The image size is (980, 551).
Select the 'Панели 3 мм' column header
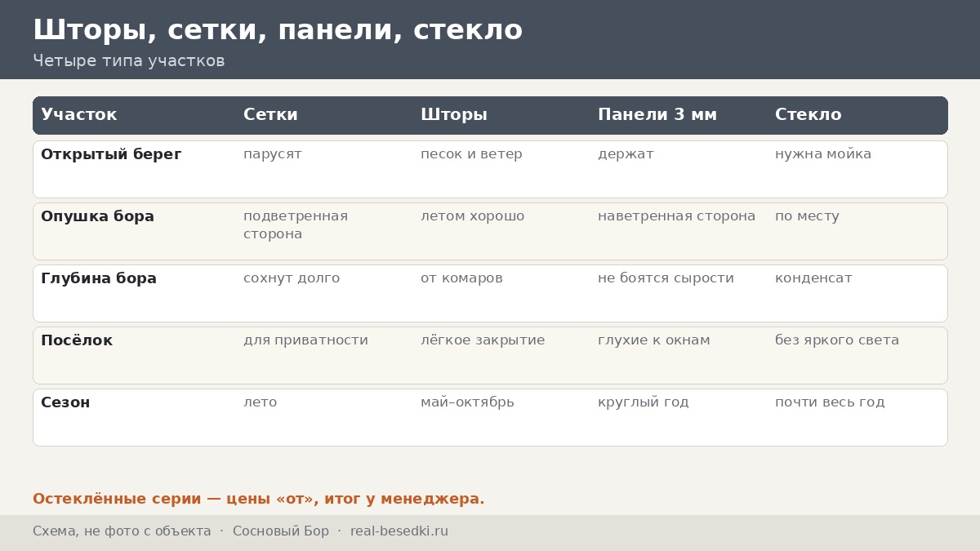coord(657,115)
